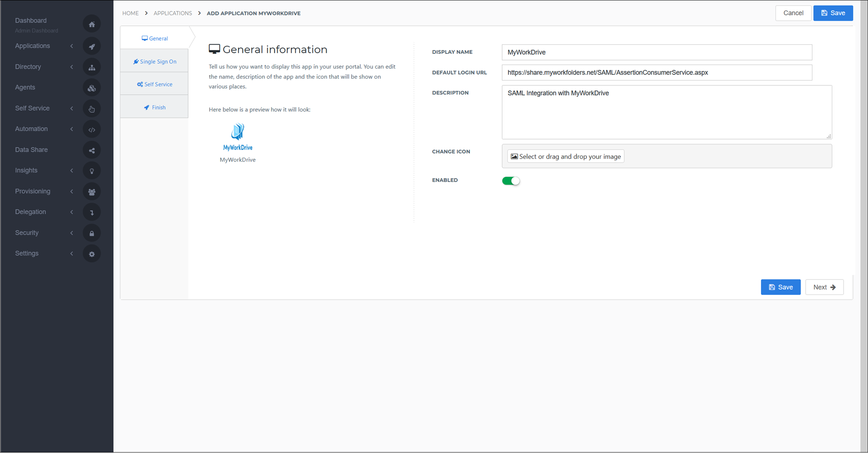Toggle the Enabled switch off

pyautogui.click(x=511, y=181)
